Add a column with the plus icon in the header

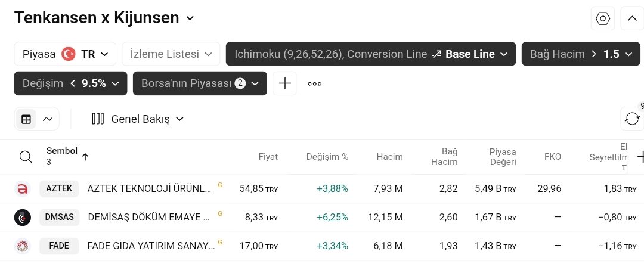click(640, 157)
